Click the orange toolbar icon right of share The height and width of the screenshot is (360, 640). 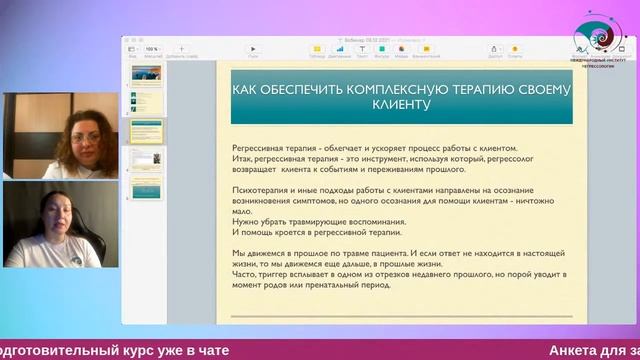[x=515, y=49]
